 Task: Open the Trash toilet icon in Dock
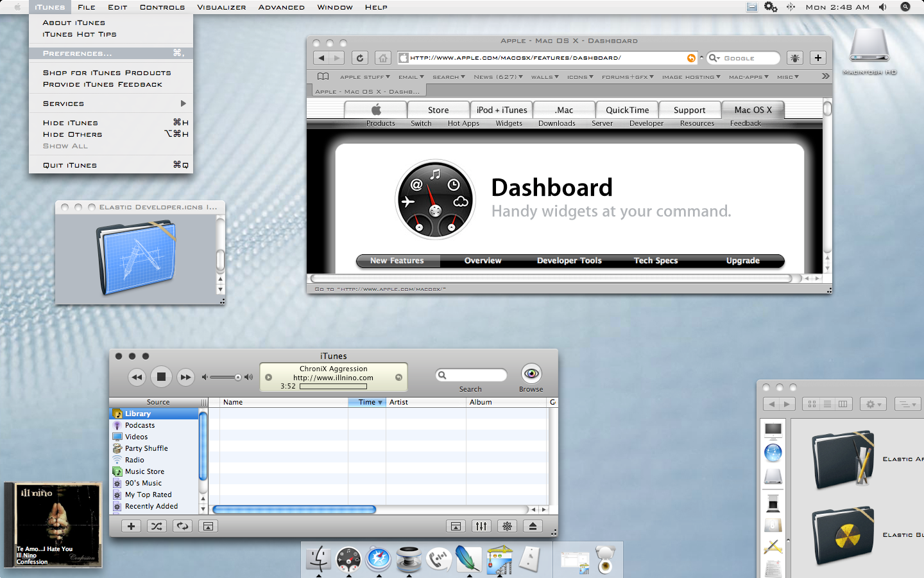pyautogui.click(x=604, y=559)
